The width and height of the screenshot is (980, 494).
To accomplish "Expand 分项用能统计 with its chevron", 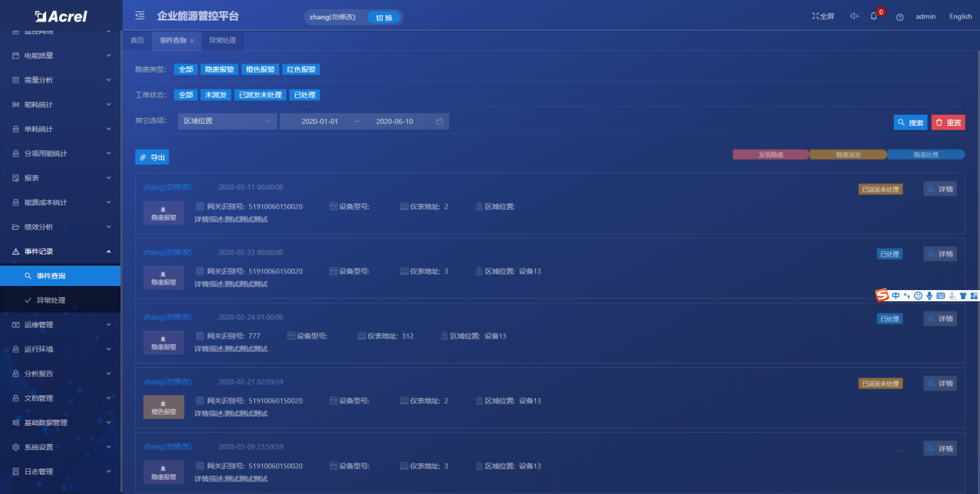I will pyautogui.click(x=109, y=153).
